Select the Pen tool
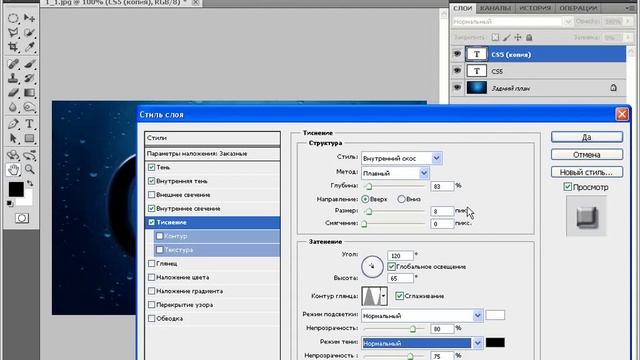The height and width of the screenshot is (360, 640). pos(13,124)
